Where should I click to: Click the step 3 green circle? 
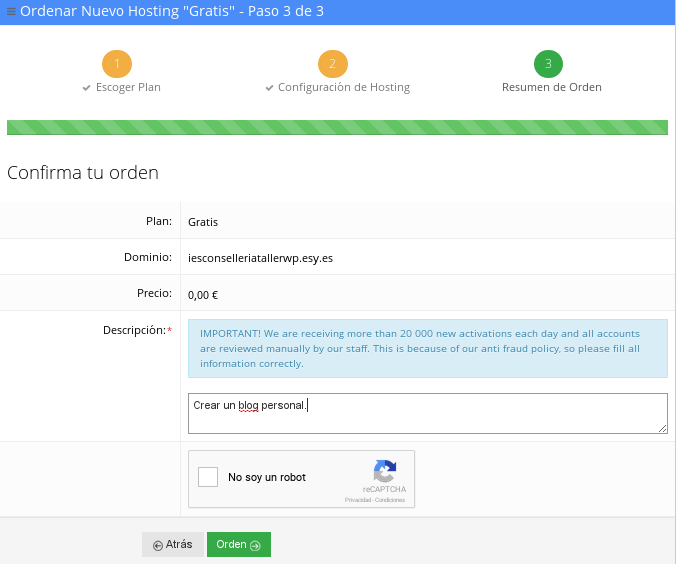click(549, 64)
